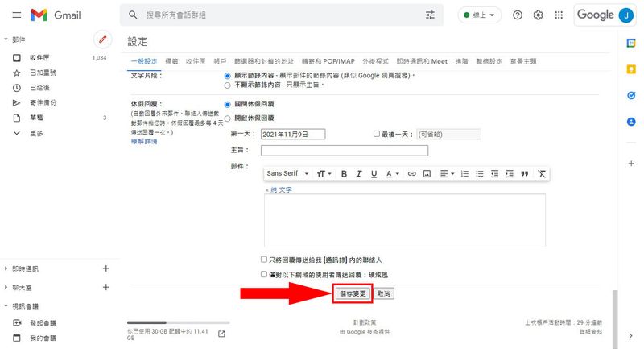The height and width of the screenshot is (349, 644).
Task: Apply bulleted list formatting
Action: click(x=479, y=174)
